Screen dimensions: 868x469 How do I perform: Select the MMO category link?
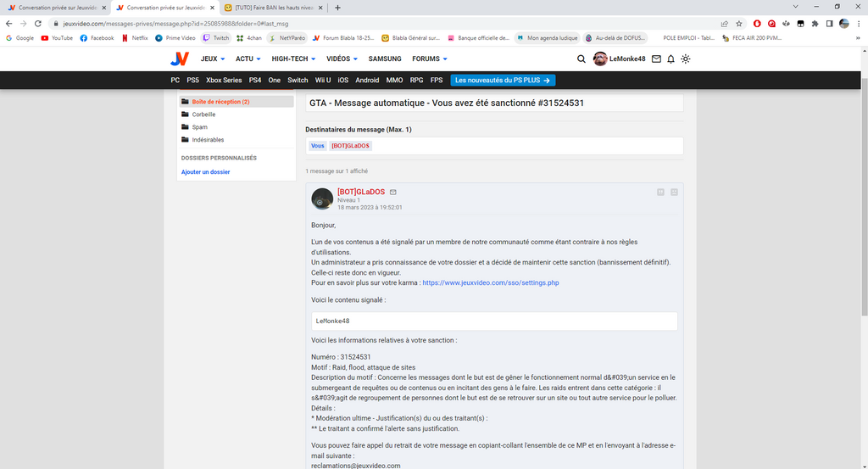pyautogui.click(x=394, y=81)
